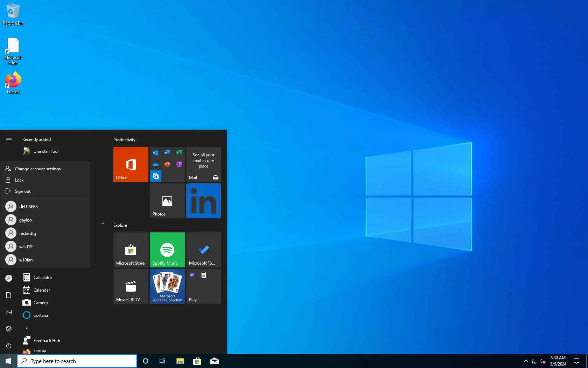Open Word in the Office apps tile
The image size is (588, 368).
(x=167, y=152)
